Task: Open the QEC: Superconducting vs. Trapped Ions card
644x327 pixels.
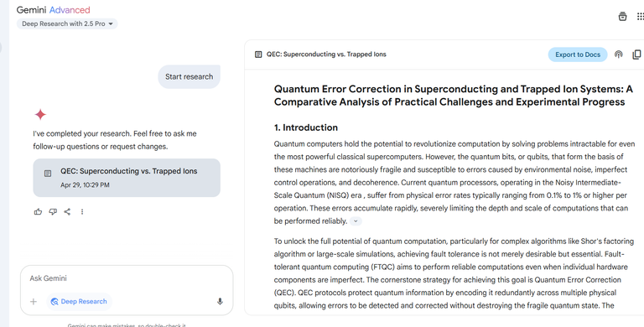Action: (x=127, y=178)
